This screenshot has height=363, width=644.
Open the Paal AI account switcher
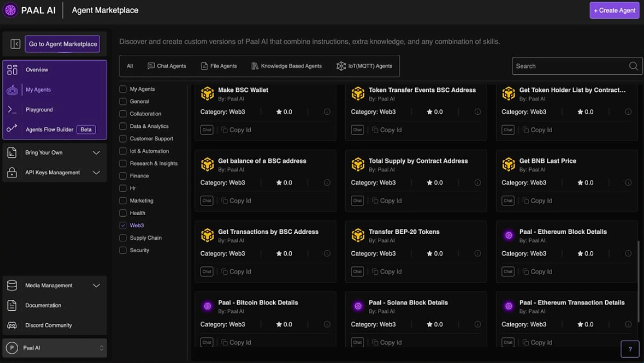point(101,348)
